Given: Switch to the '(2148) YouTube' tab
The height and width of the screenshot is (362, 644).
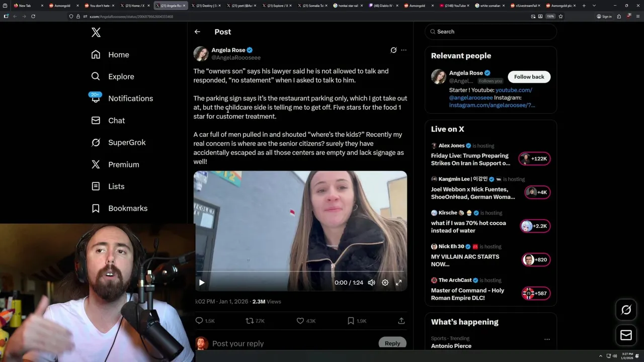Looking at the screenshot, I should click(x=454, y=6).
